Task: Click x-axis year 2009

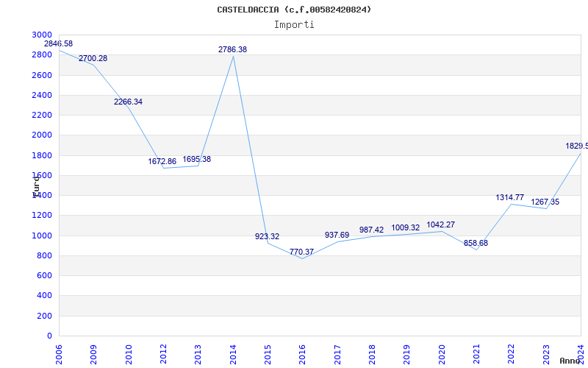Action: tap(94, 355)
